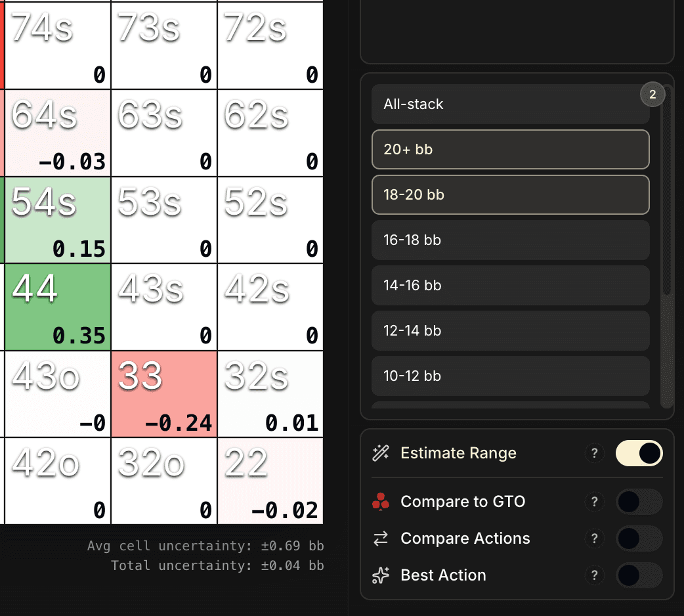Click the Best Action label

[x=443, y=575]
